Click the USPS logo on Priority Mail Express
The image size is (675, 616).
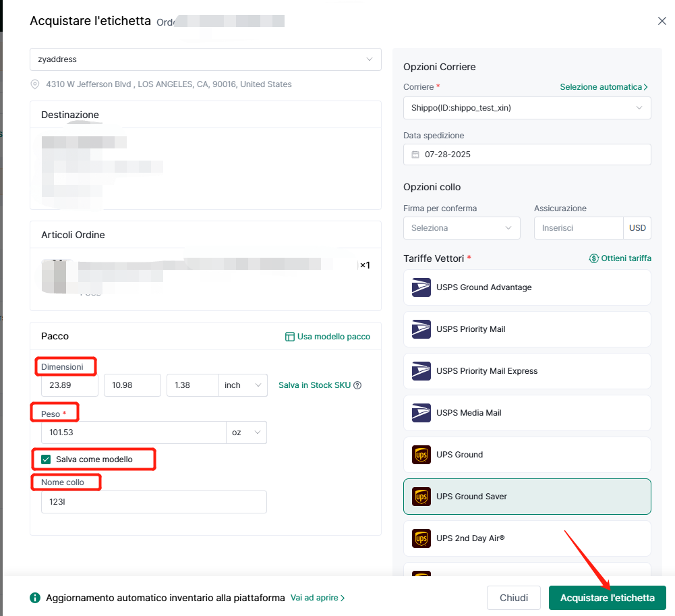point(421,371)
